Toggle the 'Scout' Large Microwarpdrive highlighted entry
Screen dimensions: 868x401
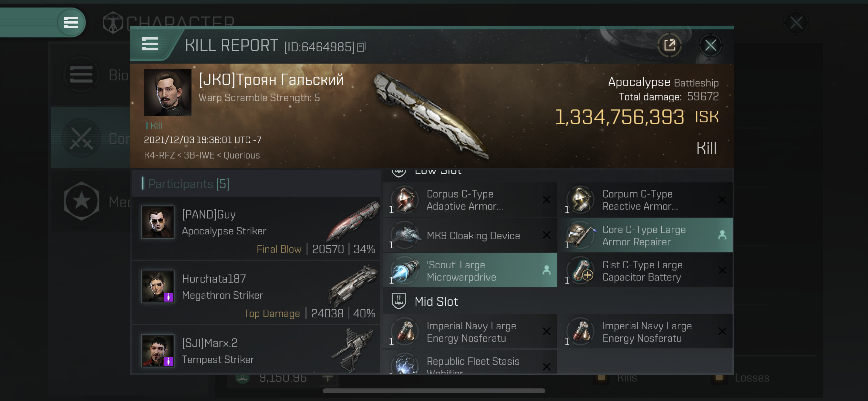click(x=470, y=271)
